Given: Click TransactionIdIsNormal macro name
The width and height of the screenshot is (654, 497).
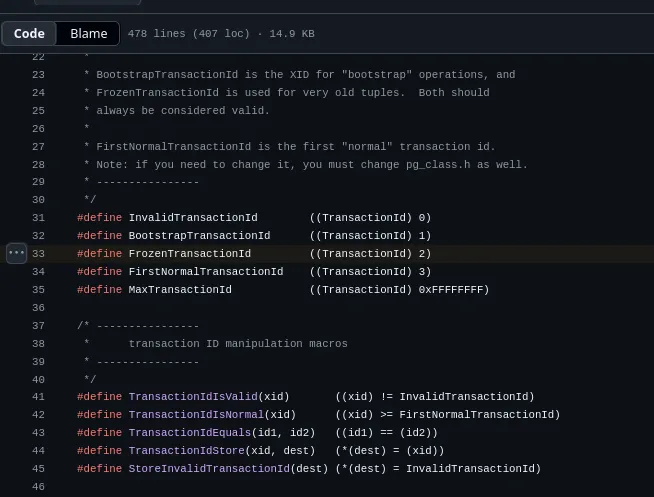Looking at the screenshot, I should [x=196, y=414].
